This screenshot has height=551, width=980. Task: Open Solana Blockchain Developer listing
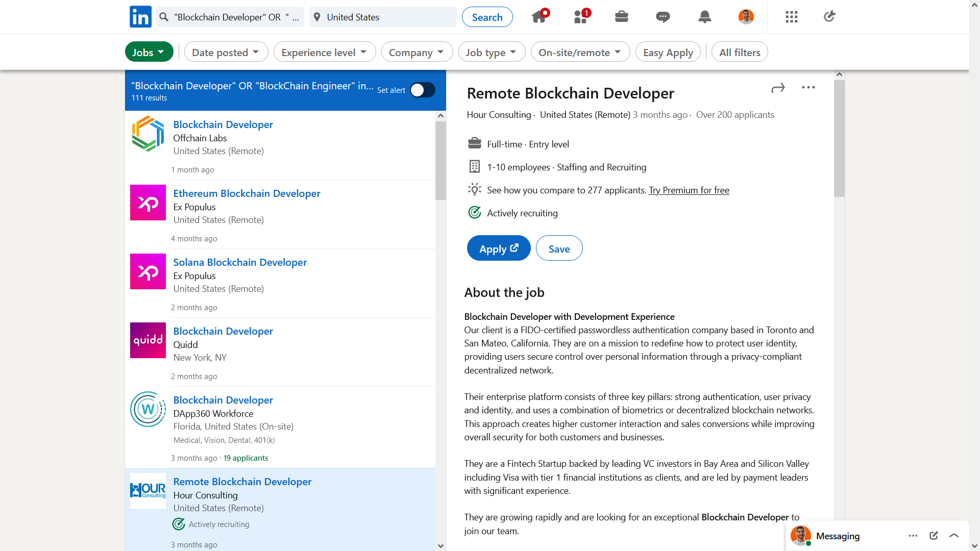[x=240, y=262]
